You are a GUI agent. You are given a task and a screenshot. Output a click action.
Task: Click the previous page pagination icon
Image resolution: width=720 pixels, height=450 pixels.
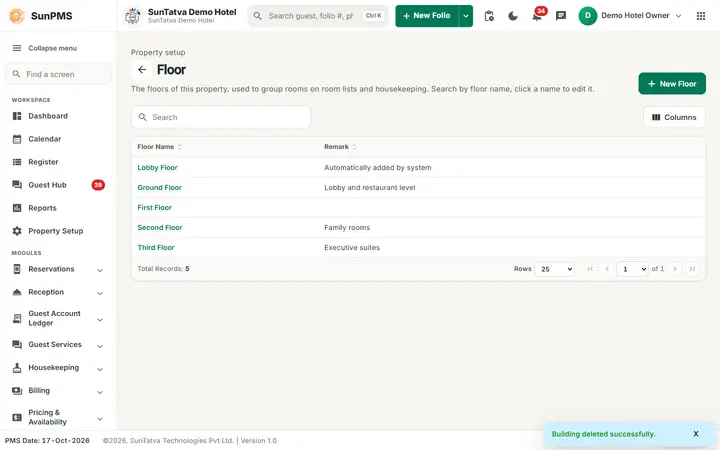coord(607,269)
